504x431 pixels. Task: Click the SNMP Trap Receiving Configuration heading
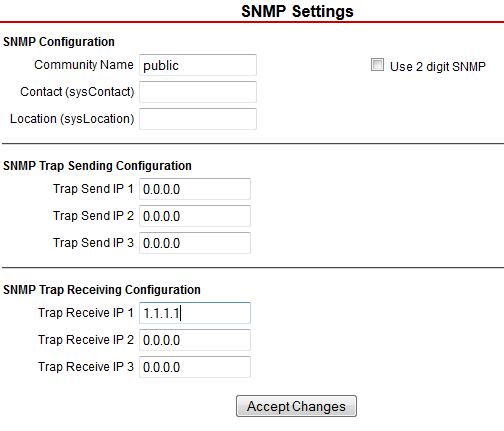[102, 290]
